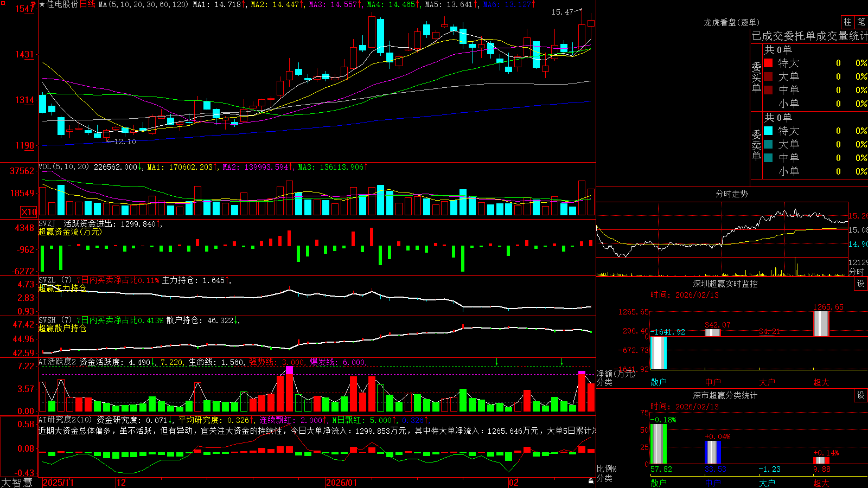
Task: Click the 2025/11 date marker on timeline
Action: (x=58, y=483)
